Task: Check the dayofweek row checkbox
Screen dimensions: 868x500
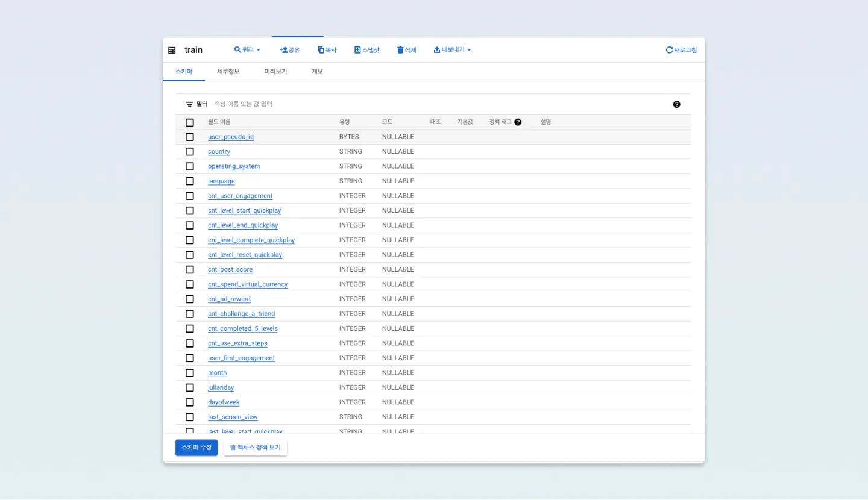Action: pyautogui.click(x=190, y=402)
